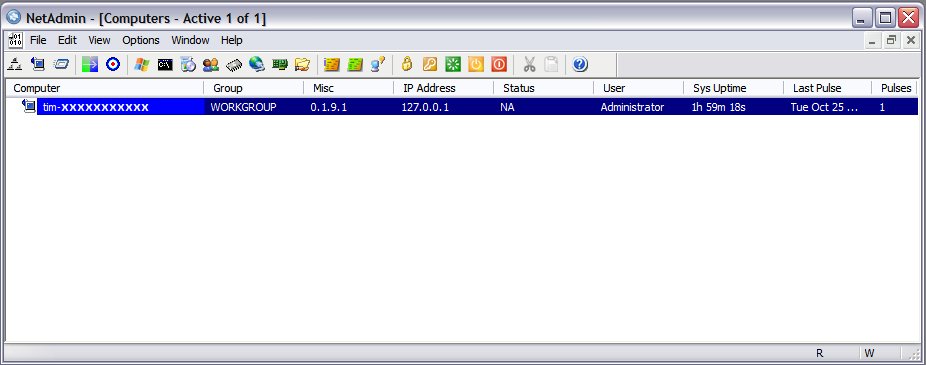Click the W status bar indicator

click(869, 353)
